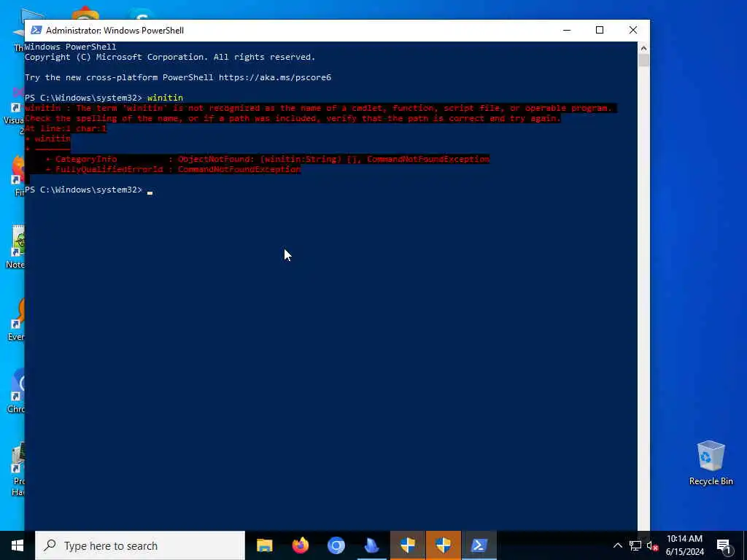Close the PowerShell window
The height and width of the screenshot is (560, 747).
[633, 30]
